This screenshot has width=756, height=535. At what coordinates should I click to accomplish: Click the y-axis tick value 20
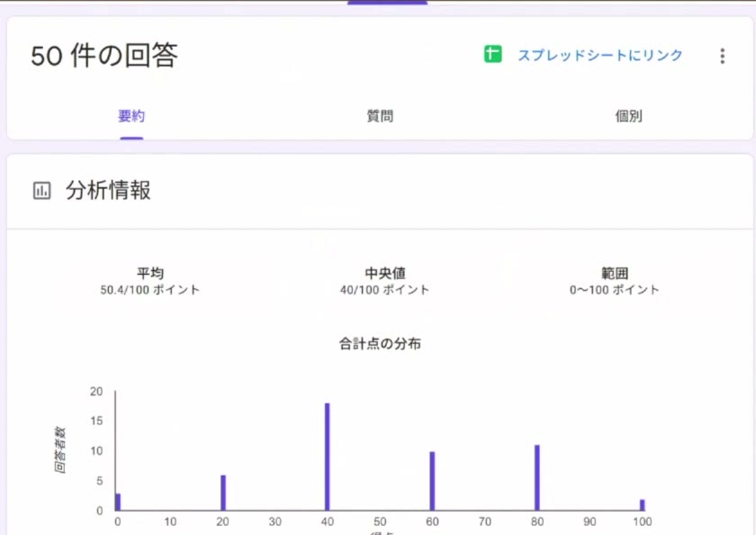(96, 391)
